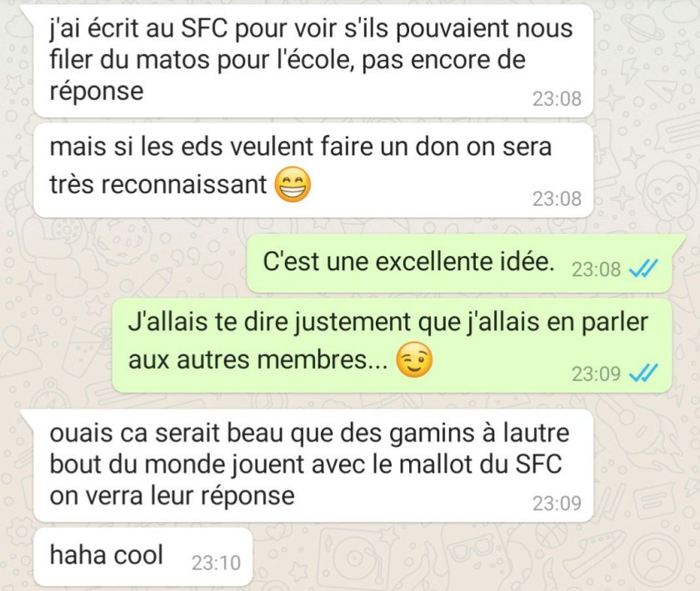Select the message 'mais si les eds veulent faire un don'
The height and width of the screenshot is (591, 700).
coord(313,170)
